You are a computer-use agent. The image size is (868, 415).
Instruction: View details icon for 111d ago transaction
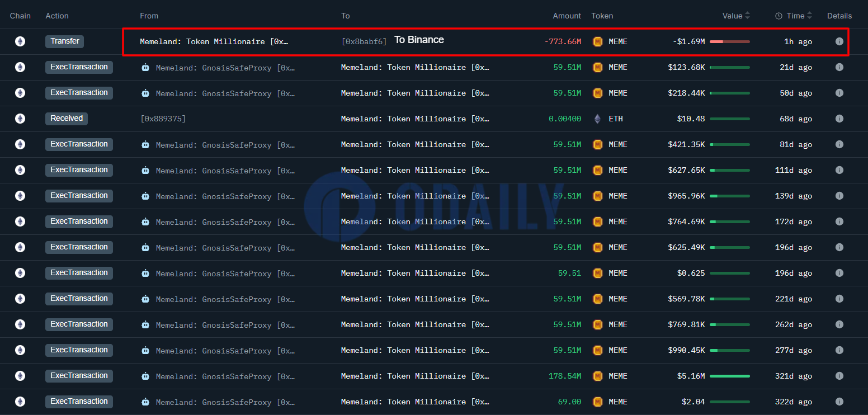click(839, 170)
